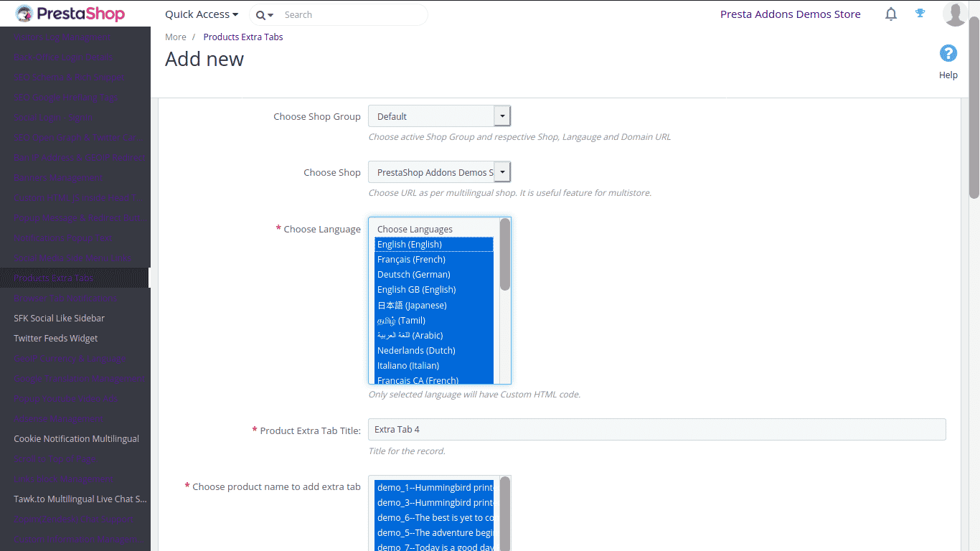Click the search magnifier icon
This screenshot has width=980, height=551.
click(x=261, y=15)
